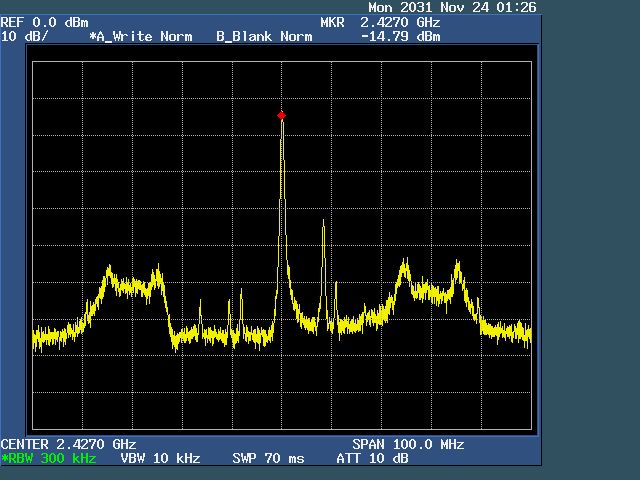
Task: Click the date and time display
Action: pos(452,7)
